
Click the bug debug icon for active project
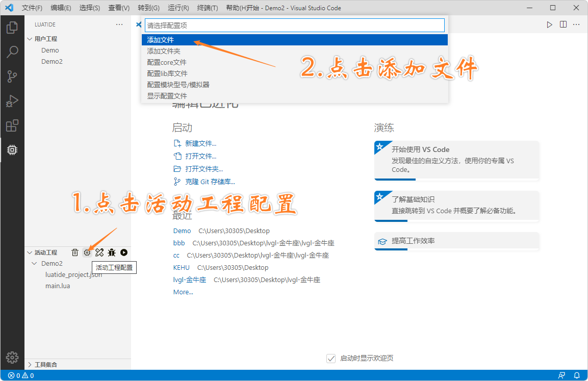coord(112,252)
